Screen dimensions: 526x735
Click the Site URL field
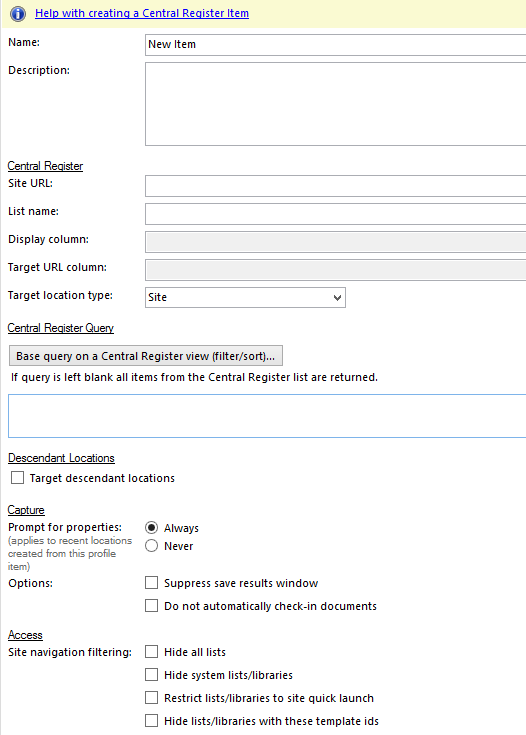click(x=335, y=186)
